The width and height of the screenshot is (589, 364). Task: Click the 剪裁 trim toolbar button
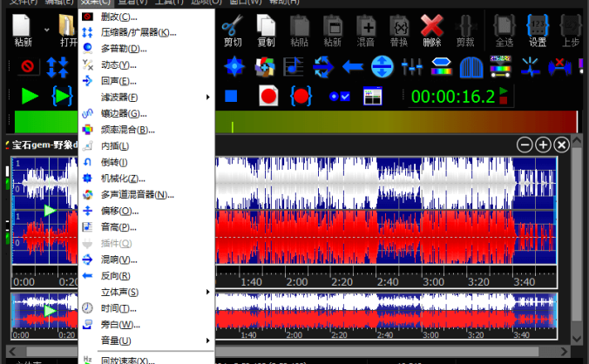point(465,30)
